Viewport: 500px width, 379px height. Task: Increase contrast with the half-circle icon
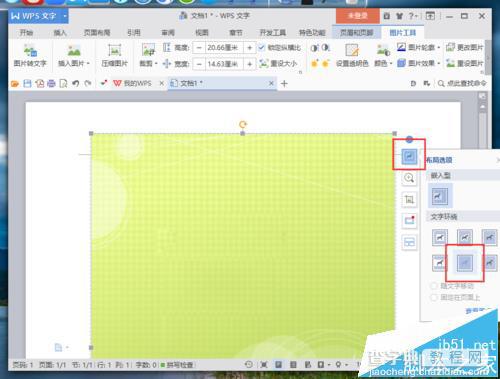[x=314, y=48]
